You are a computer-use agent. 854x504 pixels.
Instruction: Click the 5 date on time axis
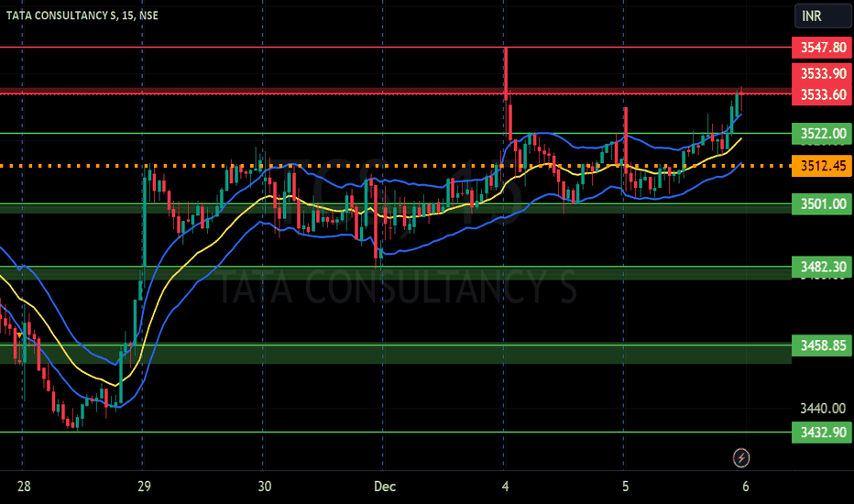(x=625, y=486)
